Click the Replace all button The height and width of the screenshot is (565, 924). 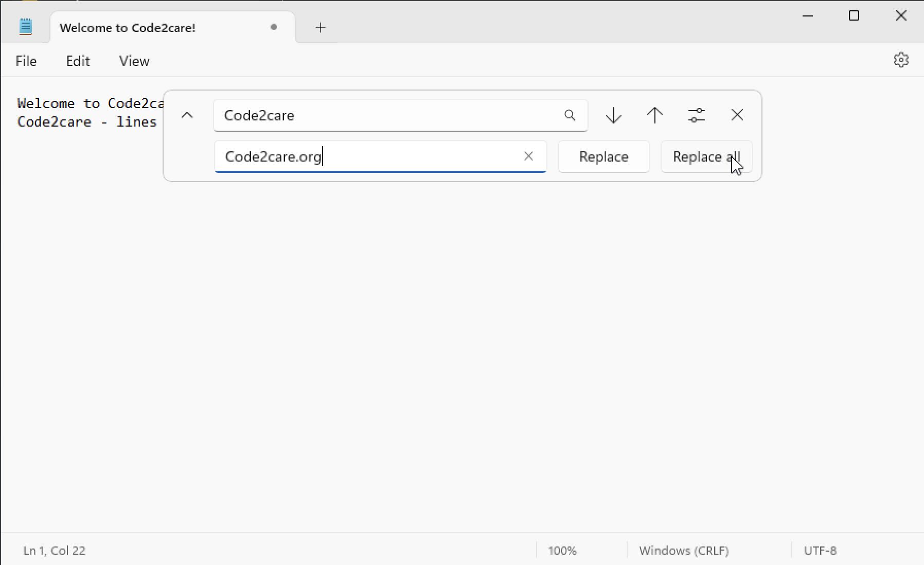tap(705, 156)
